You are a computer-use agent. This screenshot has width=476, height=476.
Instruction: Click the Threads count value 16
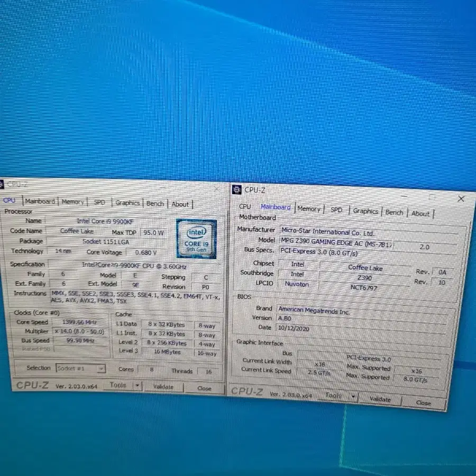click(x=209, y=371)
